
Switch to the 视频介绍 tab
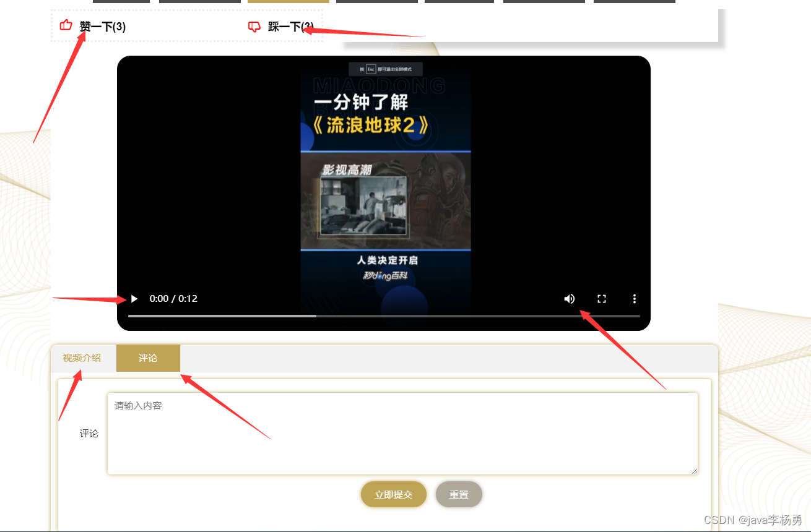82,358
